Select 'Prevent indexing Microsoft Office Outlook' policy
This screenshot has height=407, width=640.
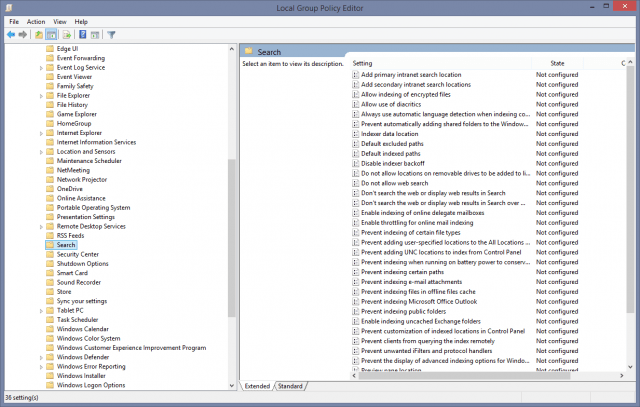tap(419, 302)
